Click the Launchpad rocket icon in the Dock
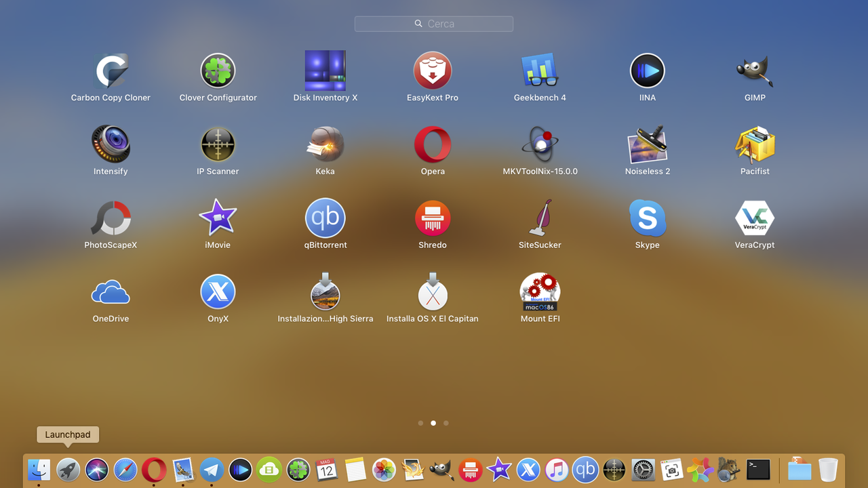The width and height of the screenshot is (868, 488). click(68, 469)
